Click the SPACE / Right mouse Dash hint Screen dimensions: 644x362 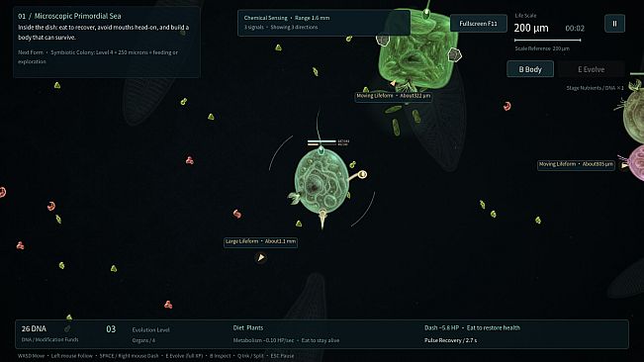pyautogui.click(x=129, y=356)
